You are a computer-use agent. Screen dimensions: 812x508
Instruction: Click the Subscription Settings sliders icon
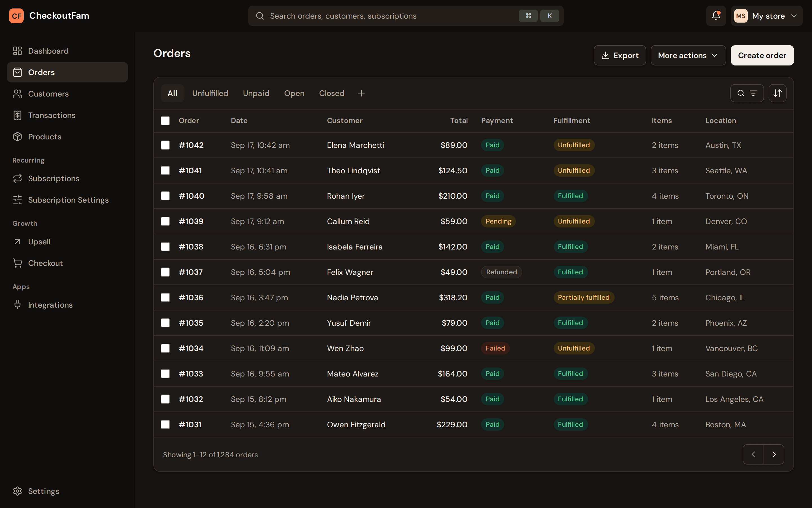(x=17, y=200)
